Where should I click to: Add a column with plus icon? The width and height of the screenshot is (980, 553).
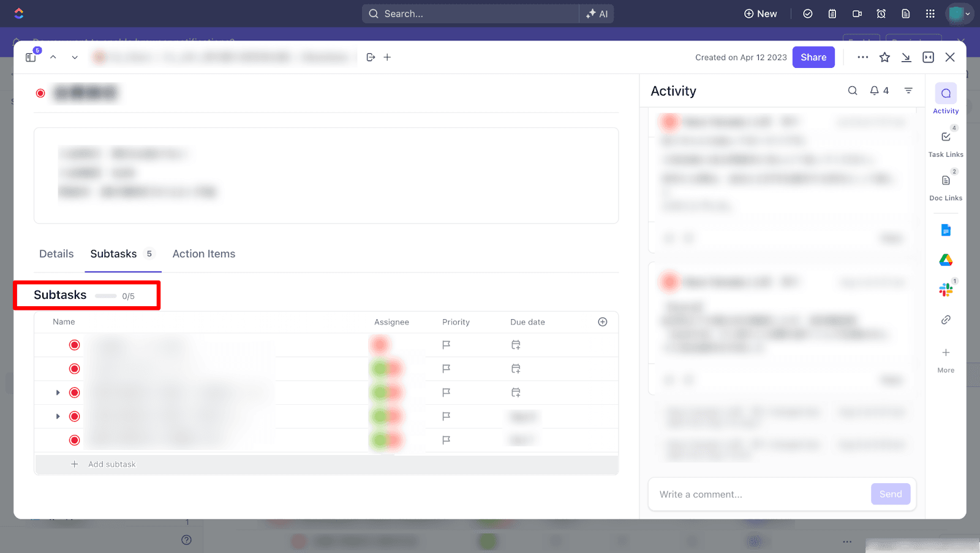(x=603, y=322)
